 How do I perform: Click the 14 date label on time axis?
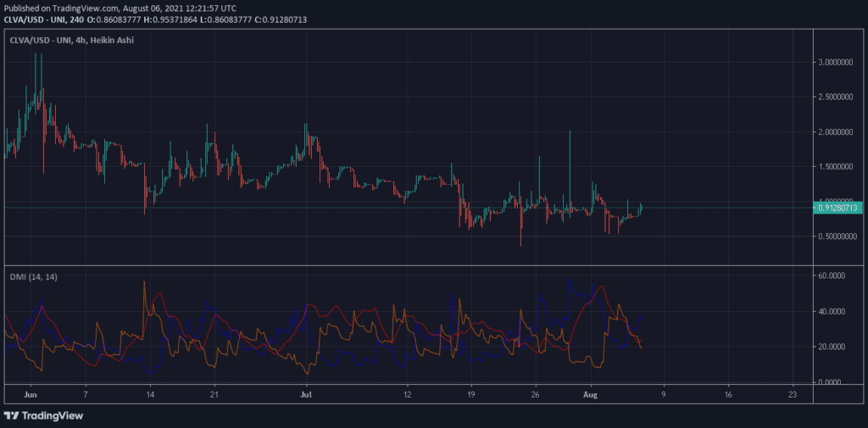[x=150, y=395]
